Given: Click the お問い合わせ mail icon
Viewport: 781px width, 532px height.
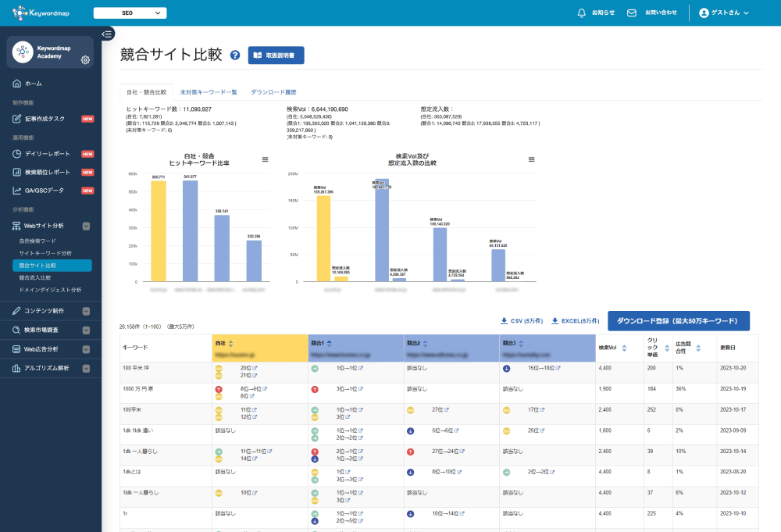Looking at the screenshot, I should [x=631, y=12].
